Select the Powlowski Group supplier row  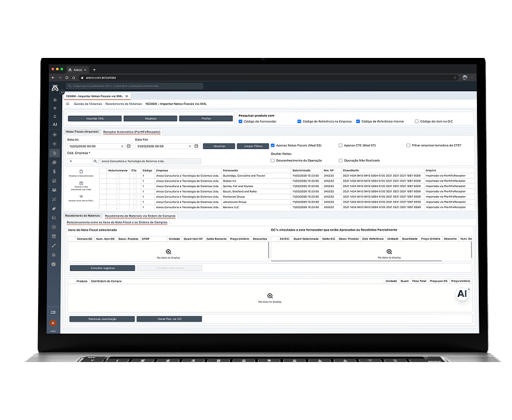pos(287,197)
